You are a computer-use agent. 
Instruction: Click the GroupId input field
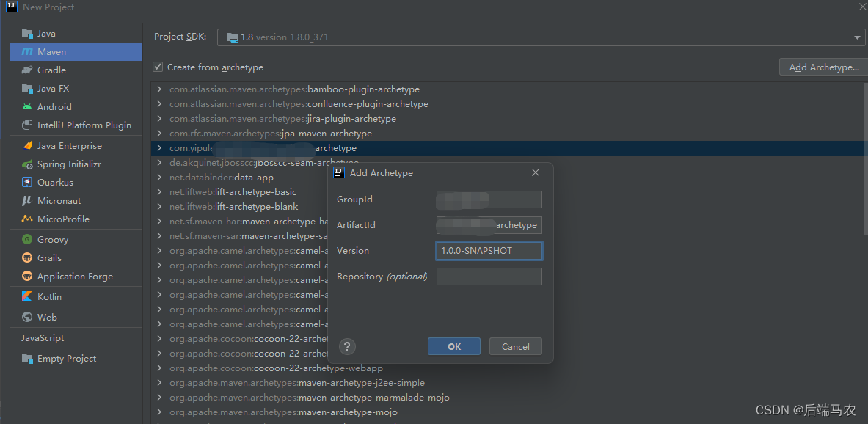point(489,200)
